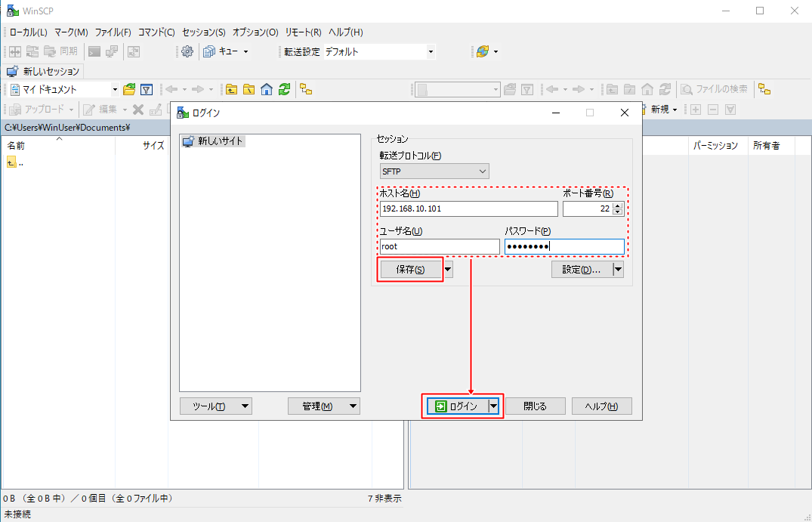Expand the マイドキュメント directory dropdown
Image resolution: width=812 pixels, height=522 pixels.
(115, 89)
